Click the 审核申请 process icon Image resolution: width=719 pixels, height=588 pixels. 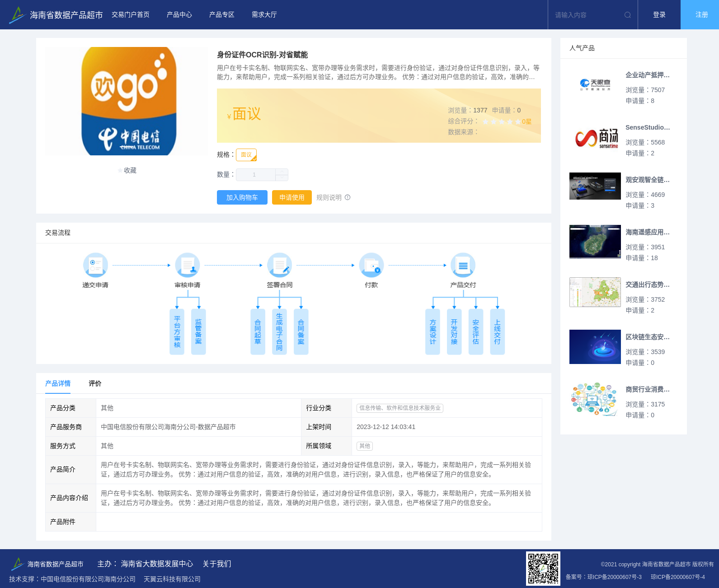[188, 265]
